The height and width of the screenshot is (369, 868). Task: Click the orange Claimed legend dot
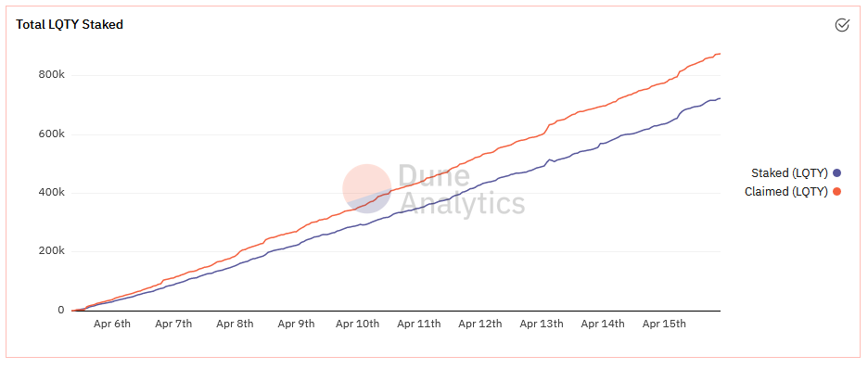click(x=837, y=192)
